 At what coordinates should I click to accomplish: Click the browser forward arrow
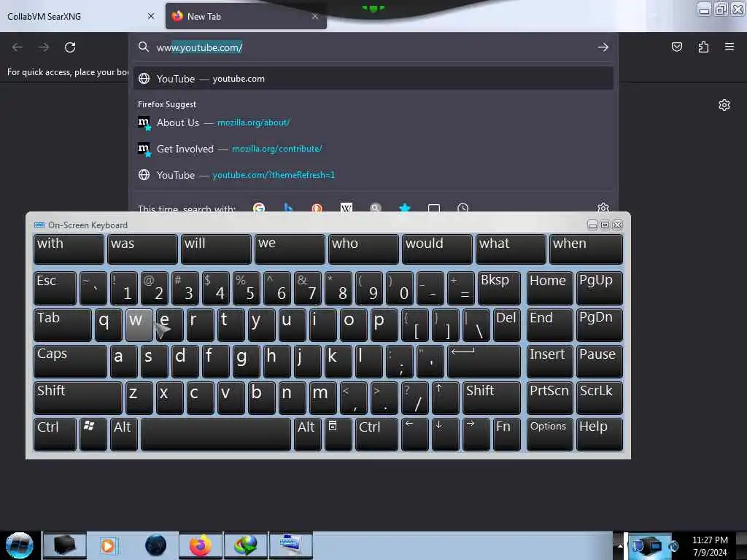(x=44, y=47)
